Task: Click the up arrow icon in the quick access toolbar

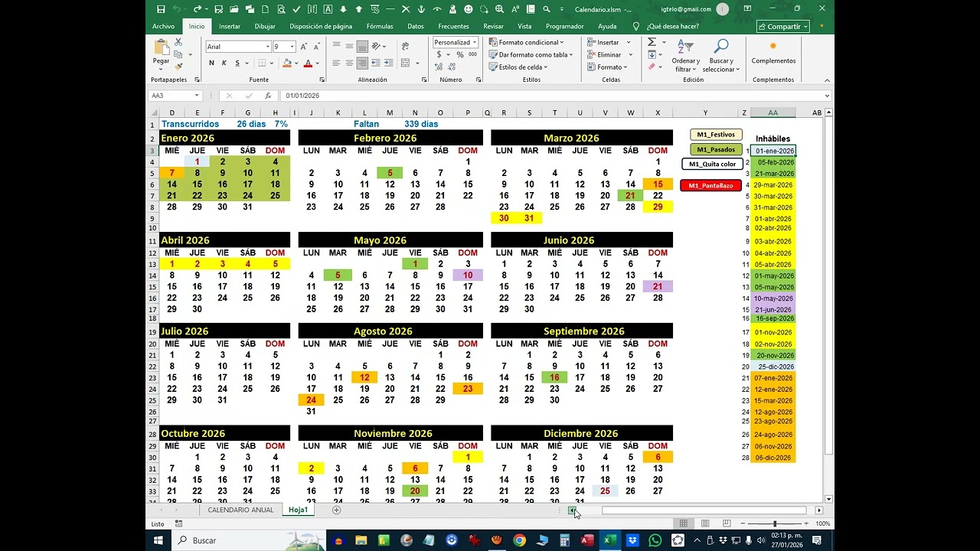Action: coord(358,9)
